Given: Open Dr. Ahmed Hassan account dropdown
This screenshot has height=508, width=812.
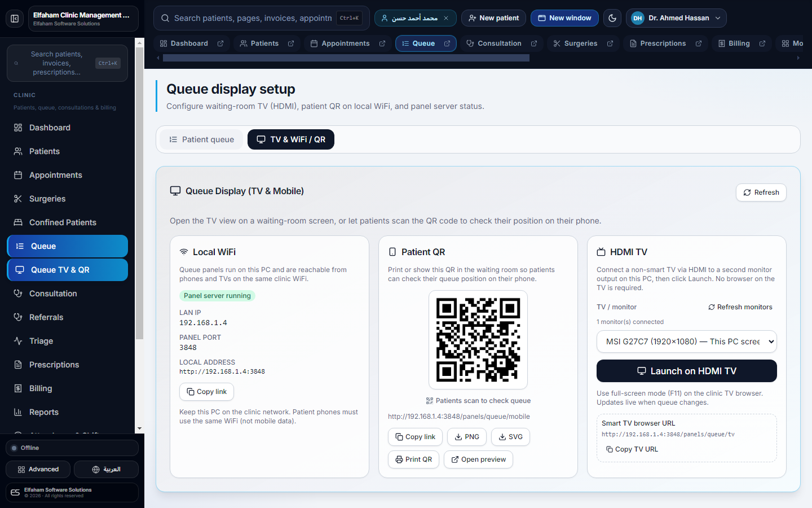Looking at the screenshot, I should [x=676, y=18].
